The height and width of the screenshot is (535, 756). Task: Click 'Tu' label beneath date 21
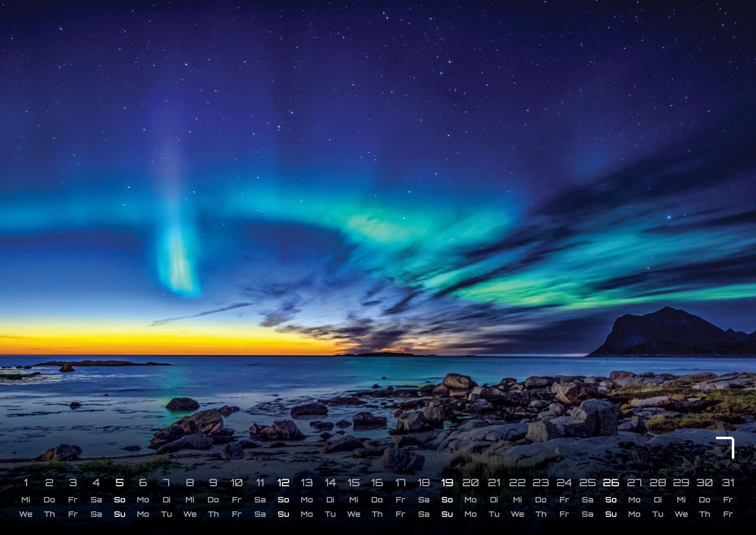click(x=494, y=514)
